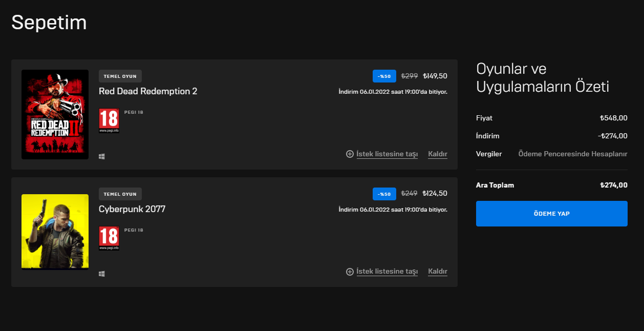Screen dimensions: 644x331
Task: Click the discounted price ₺149,50
Action: click(x=435, y=76)
